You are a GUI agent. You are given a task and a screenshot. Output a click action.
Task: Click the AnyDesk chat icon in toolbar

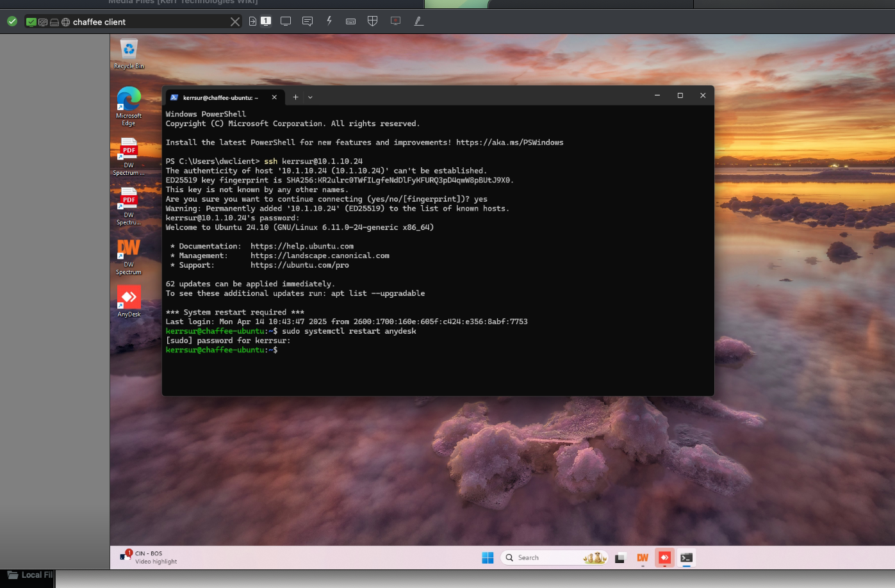click(308, 21)
